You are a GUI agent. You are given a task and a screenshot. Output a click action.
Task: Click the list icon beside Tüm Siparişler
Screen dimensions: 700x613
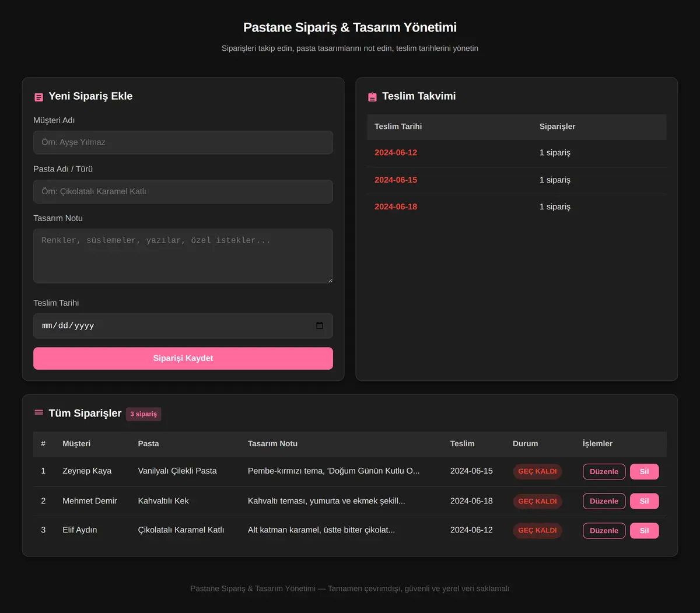(39, 412)
